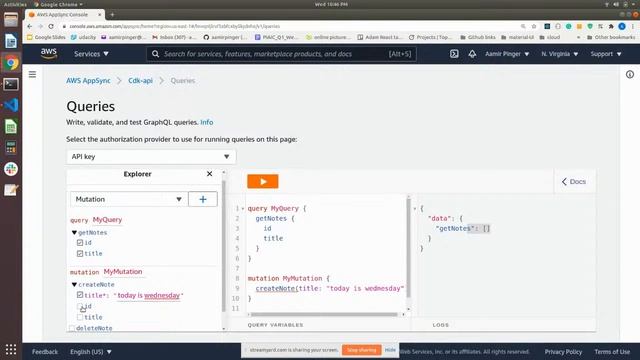Open the info circle panel icon

click(x=630, y=74)
